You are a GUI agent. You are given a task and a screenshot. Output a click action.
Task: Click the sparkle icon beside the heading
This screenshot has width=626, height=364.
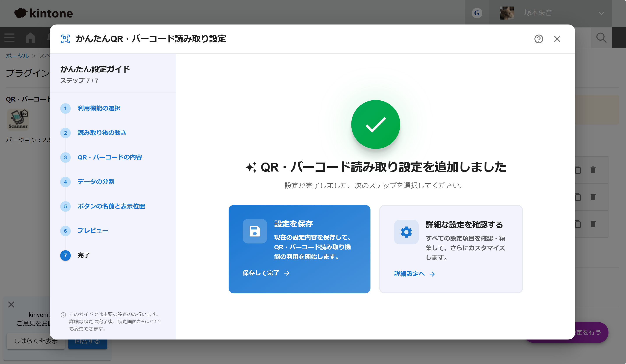coord(251,167)
